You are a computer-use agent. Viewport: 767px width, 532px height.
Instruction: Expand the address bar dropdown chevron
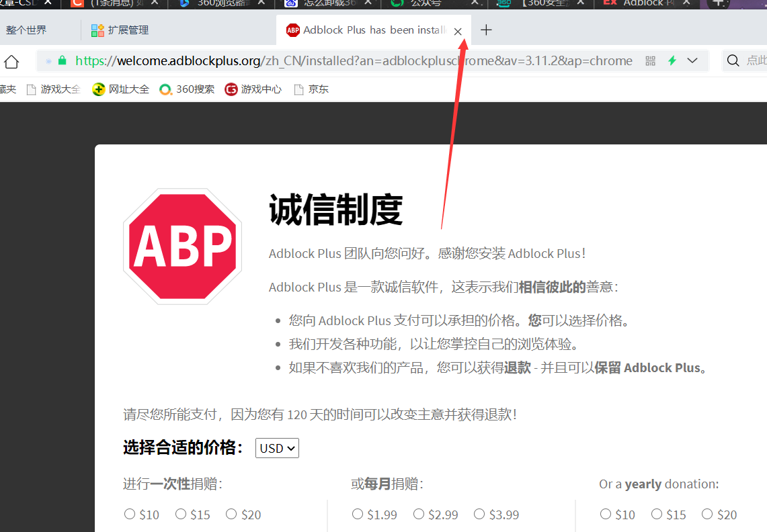click(692, 60)
